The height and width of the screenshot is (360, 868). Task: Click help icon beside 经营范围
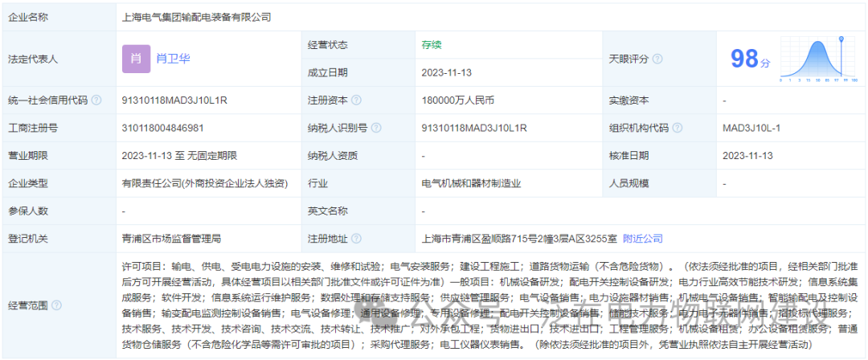click(x=56, y=305)
